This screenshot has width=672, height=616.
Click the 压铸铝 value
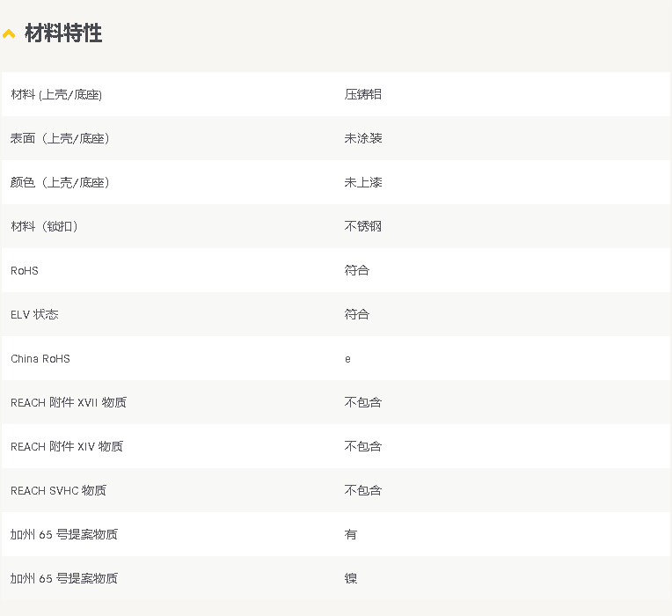(x=362, y=94)
